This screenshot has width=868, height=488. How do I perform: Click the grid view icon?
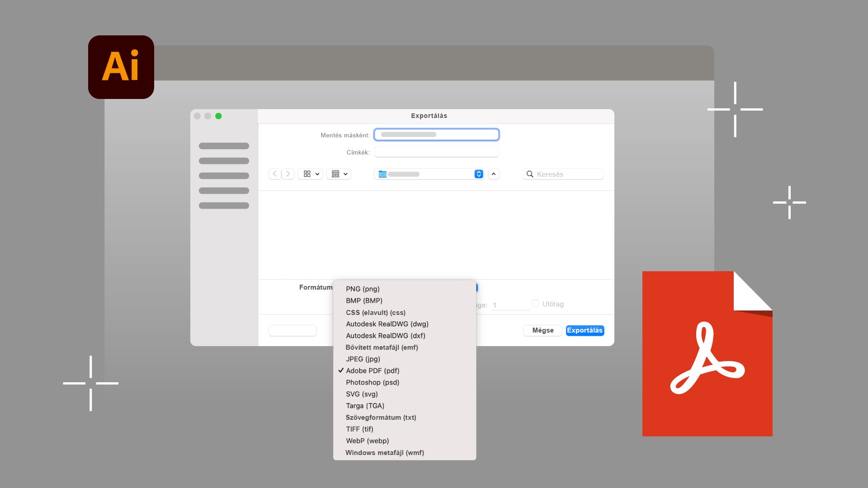[307, 174]
